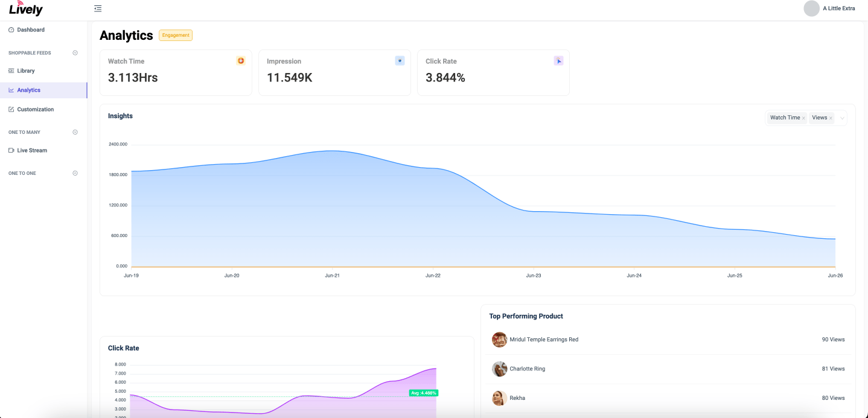Expand the One To One section
This screenshot has width=868, height=418.
point(75,173)
